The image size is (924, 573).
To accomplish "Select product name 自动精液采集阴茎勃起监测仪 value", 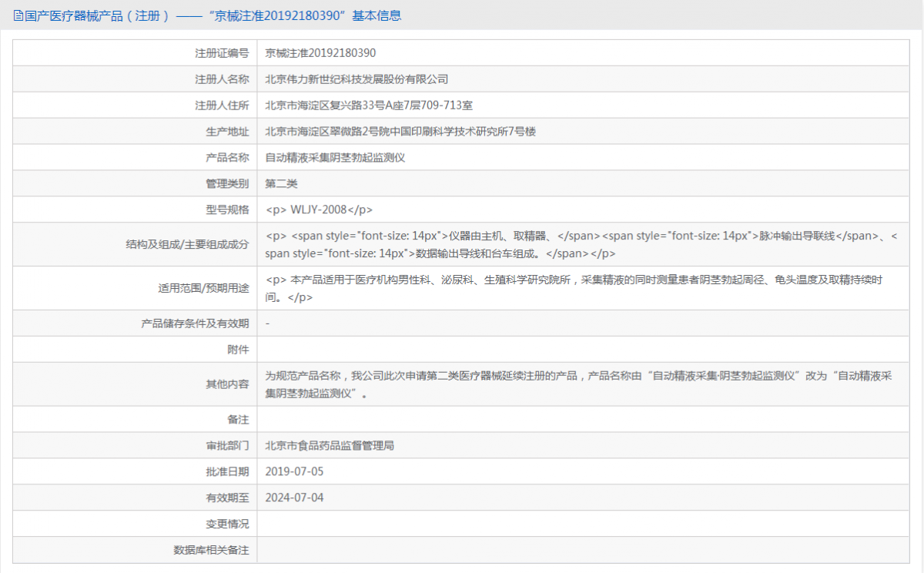I will point(335,158).
